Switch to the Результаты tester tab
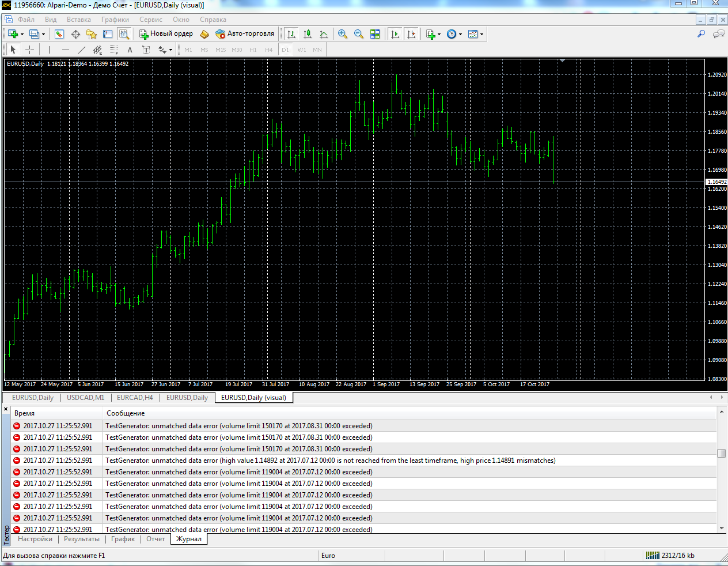This screenshot has width=728, height=566. (x=82, y=539)
